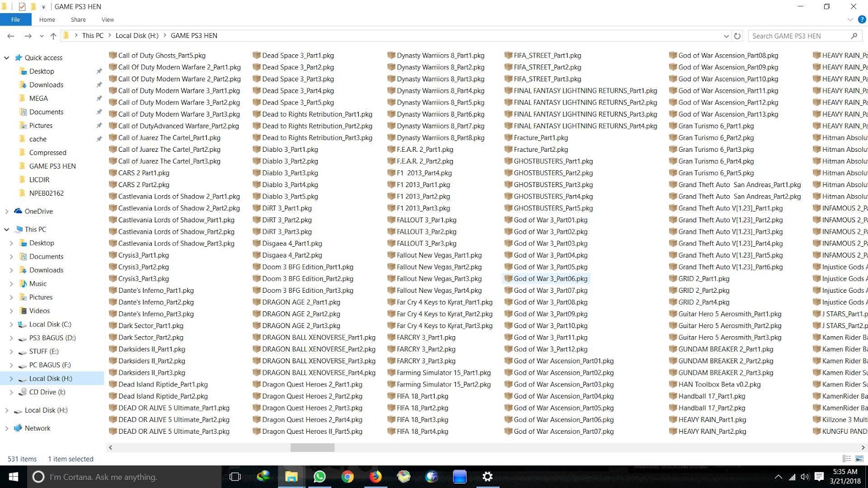Open Customize Quick Access Toolbar dropdown
868x488 pixels.
(x=43, y=7)
